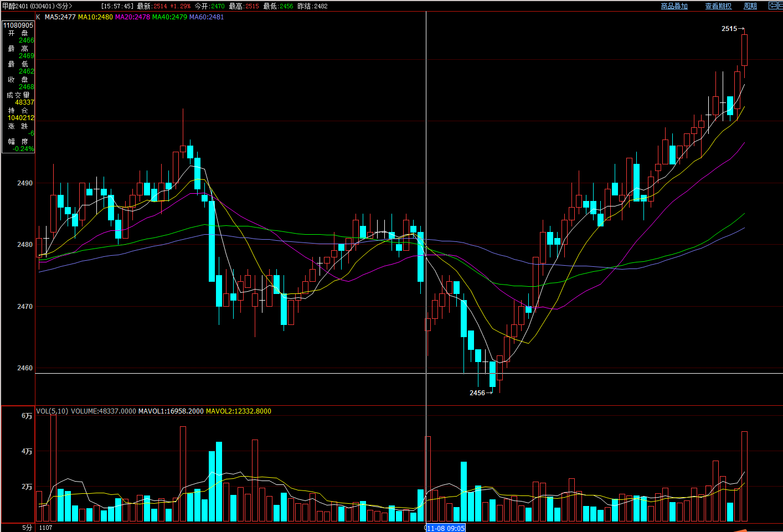The width and height of the screenshot is (783, 532).
Task: Select the MA20 moving average label
Action: (x=132, y=17)
